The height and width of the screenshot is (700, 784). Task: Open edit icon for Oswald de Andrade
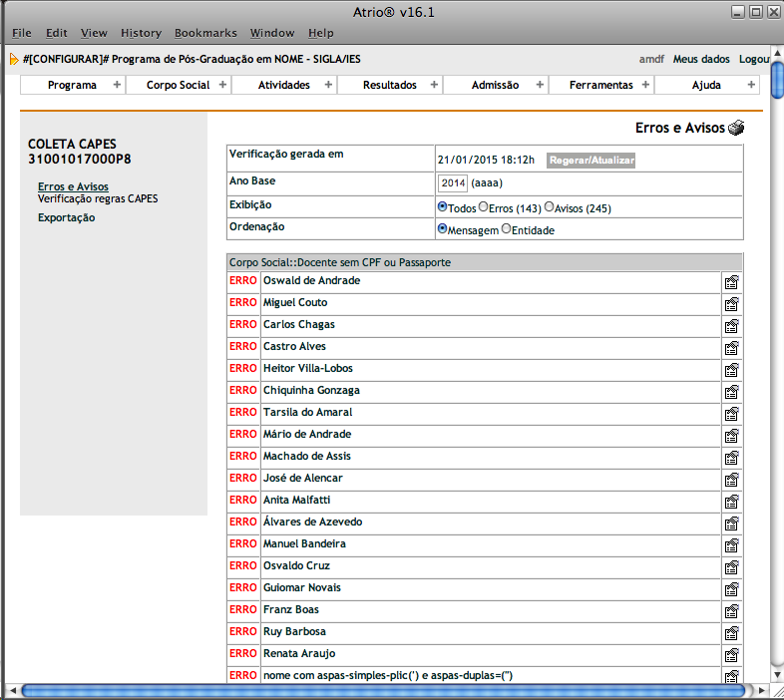[731, 282]
